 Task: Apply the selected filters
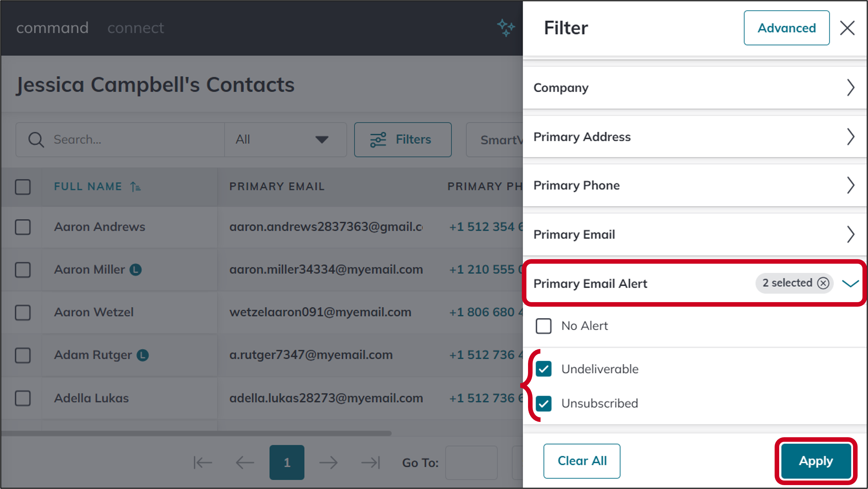(815, 461)
